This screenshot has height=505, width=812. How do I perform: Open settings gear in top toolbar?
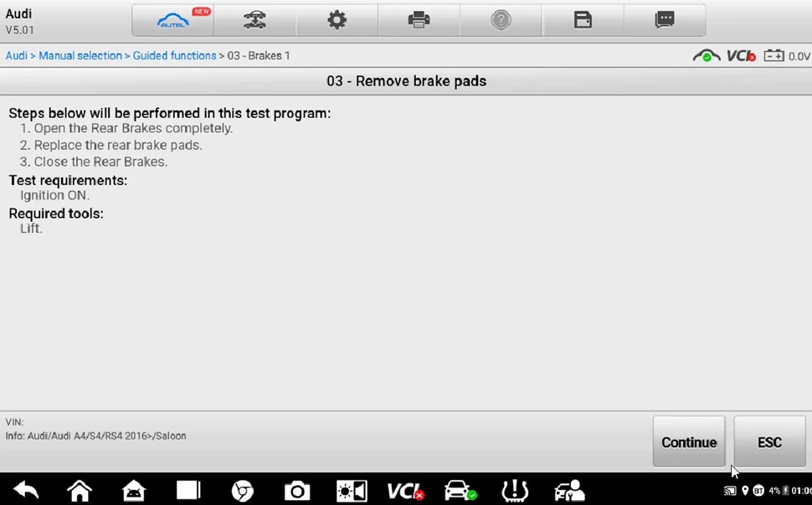click(x=337, y=20)
